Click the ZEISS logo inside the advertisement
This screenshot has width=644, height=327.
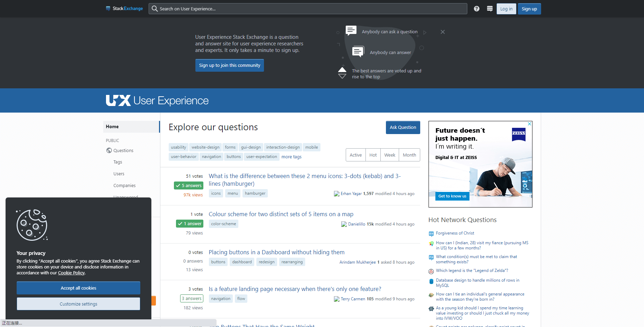[x=519, y=135]
